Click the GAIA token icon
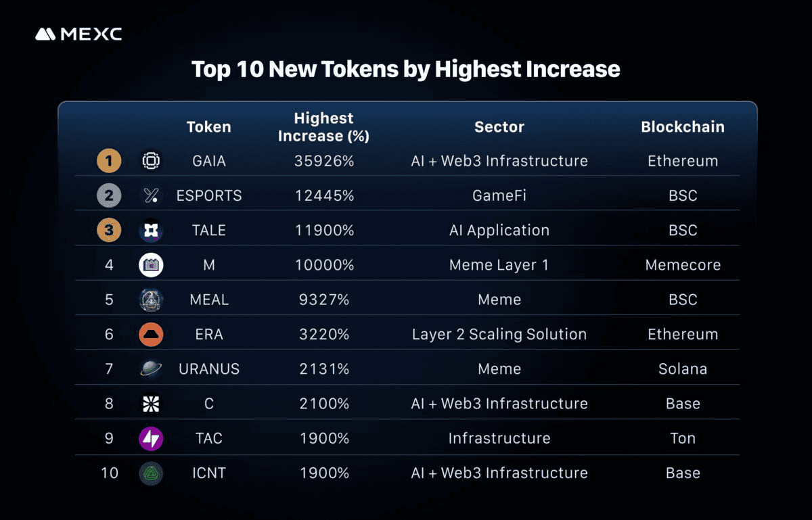 point(151,161)
